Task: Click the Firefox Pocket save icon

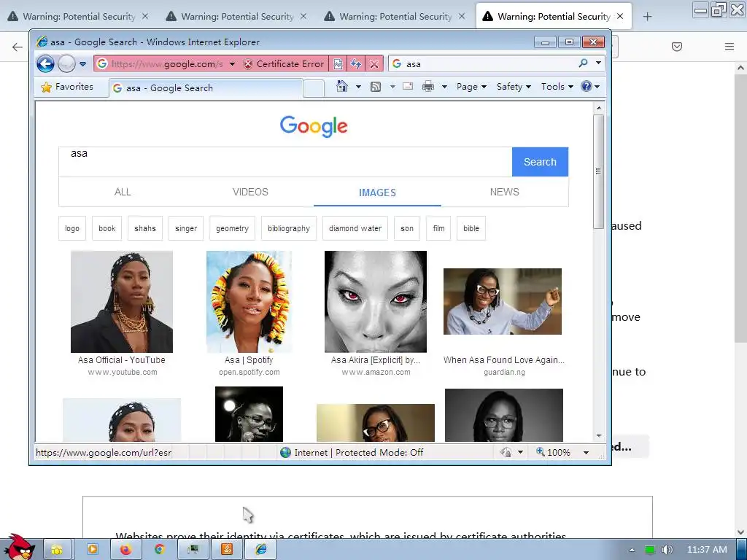Action: click(676, 46)
